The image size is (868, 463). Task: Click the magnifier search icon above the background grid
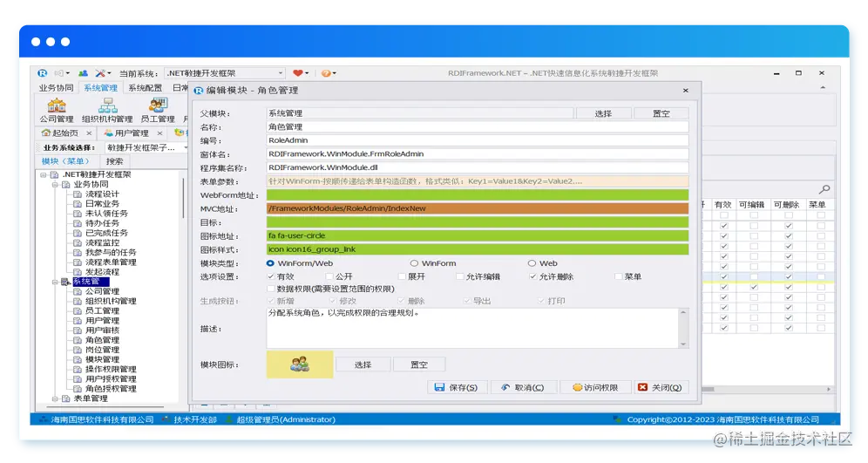824,189
